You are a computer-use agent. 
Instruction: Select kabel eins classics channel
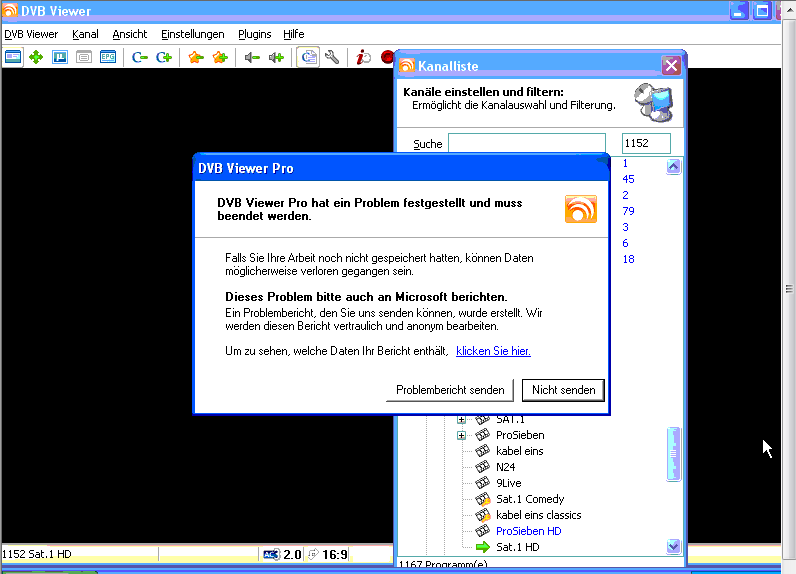pos(539,515)
